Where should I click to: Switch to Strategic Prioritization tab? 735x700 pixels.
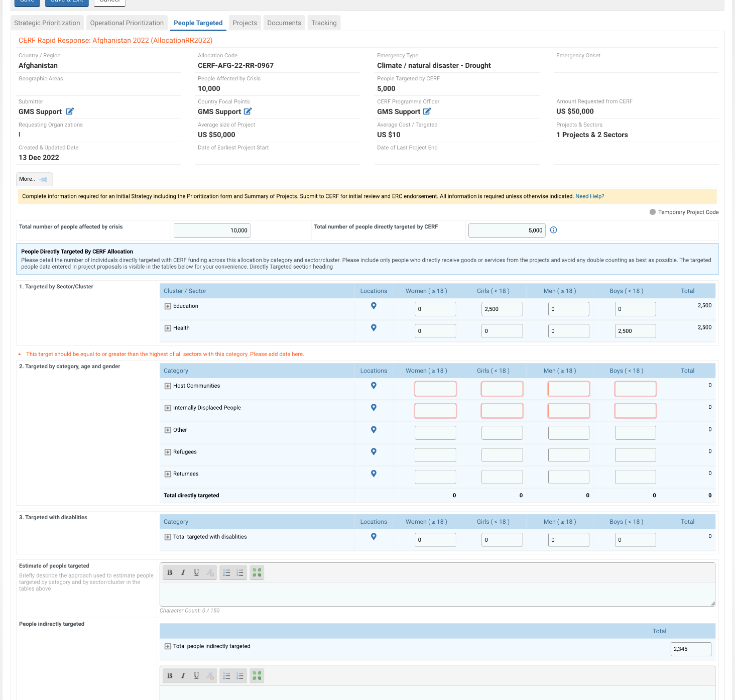(x=47, y=23)
